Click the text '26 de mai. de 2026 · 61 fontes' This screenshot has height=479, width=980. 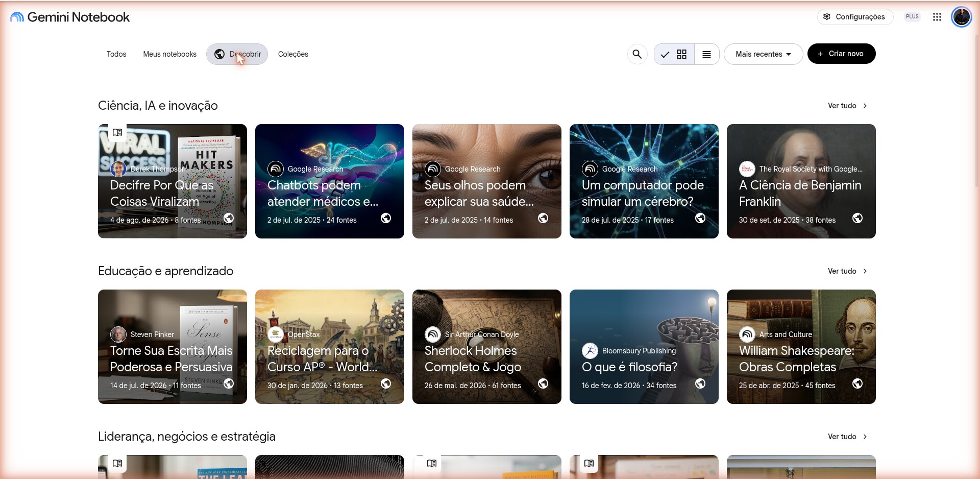click(x=473, y=386)
